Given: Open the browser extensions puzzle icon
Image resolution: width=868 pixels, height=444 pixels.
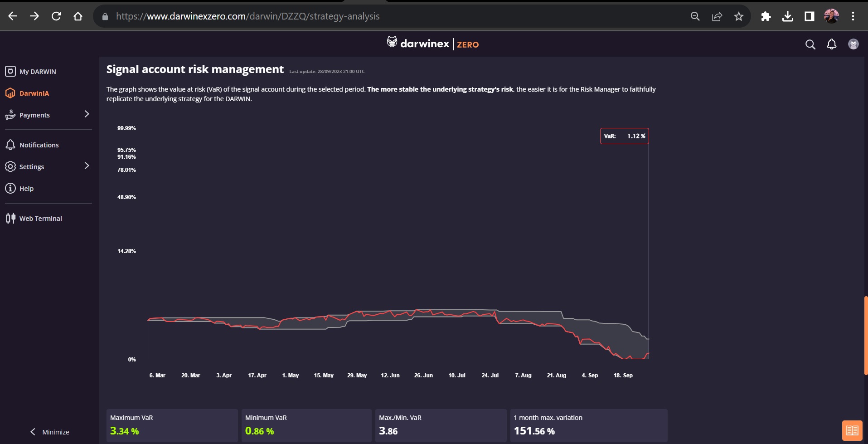Looking at the screenshot, I should tap(766, 16).
